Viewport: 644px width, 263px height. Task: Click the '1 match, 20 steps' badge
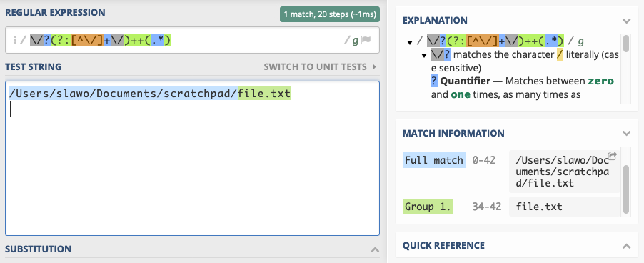[x=330, y=14]
